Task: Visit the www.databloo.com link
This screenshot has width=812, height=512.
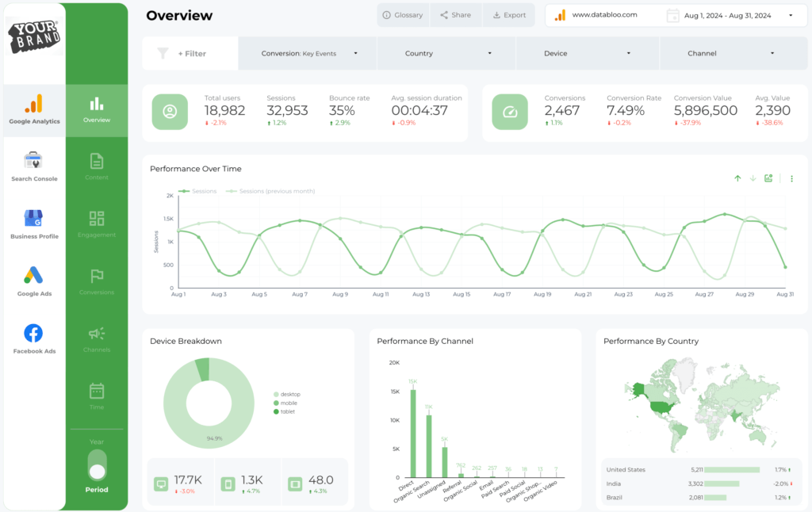Action: [607, 14]
